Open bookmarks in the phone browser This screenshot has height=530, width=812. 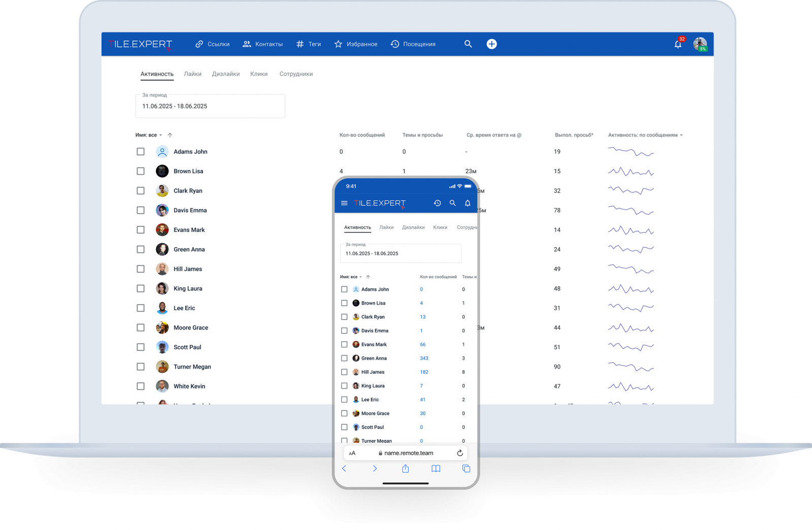coord(436,469)
